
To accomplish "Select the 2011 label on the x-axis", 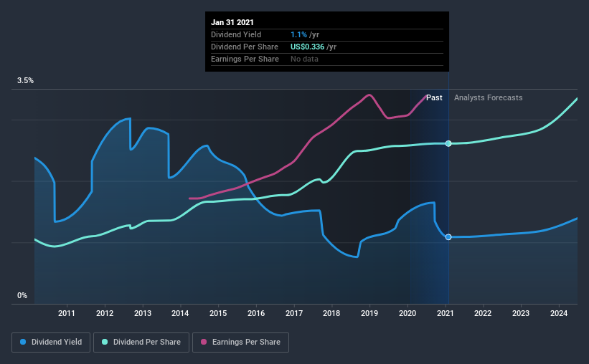I will [67, 313].
